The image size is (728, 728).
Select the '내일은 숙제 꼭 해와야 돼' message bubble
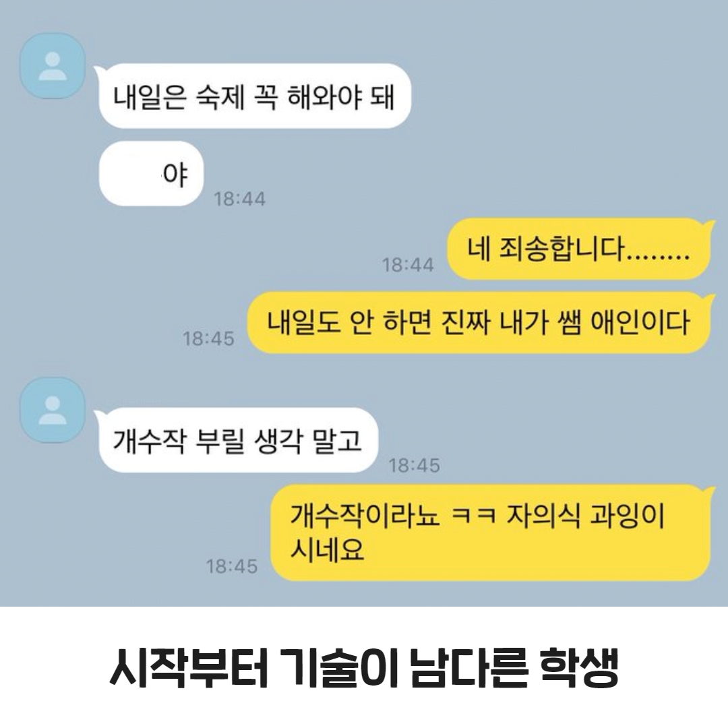(x=254, y=96)
